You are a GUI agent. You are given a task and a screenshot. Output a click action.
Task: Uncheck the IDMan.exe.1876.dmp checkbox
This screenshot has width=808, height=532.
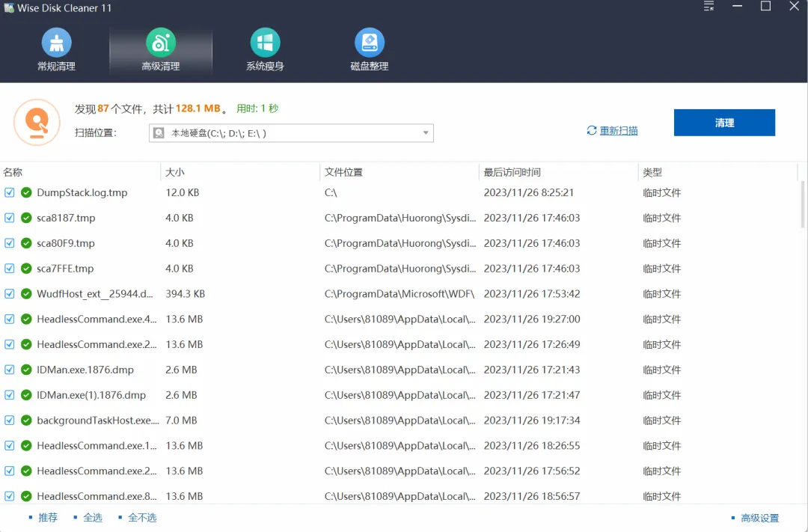tap(9, 370)
